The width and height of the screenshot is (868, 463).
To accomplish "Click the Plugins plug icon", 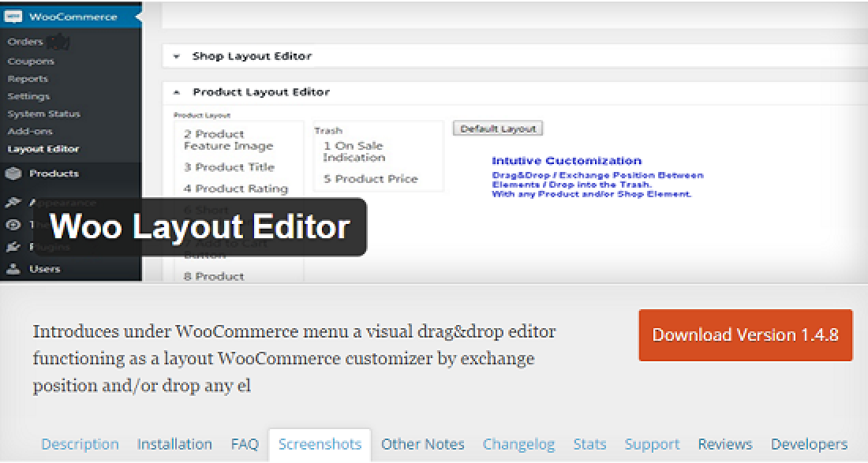I will [13, 247].
